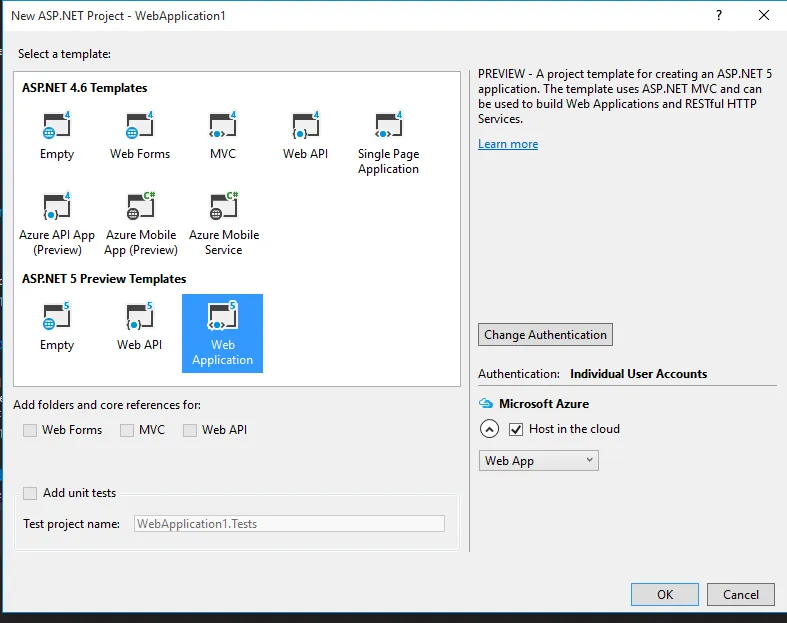Pick the Azure Mobile Service template
This screenshot has width=787, height=623.
pos(224,224)
